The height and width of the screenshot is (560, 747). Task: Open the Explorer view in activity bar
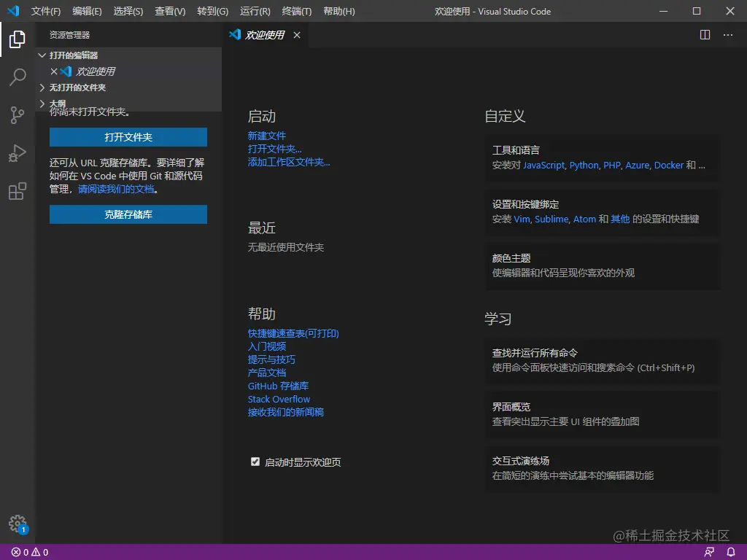pos(18,39)
